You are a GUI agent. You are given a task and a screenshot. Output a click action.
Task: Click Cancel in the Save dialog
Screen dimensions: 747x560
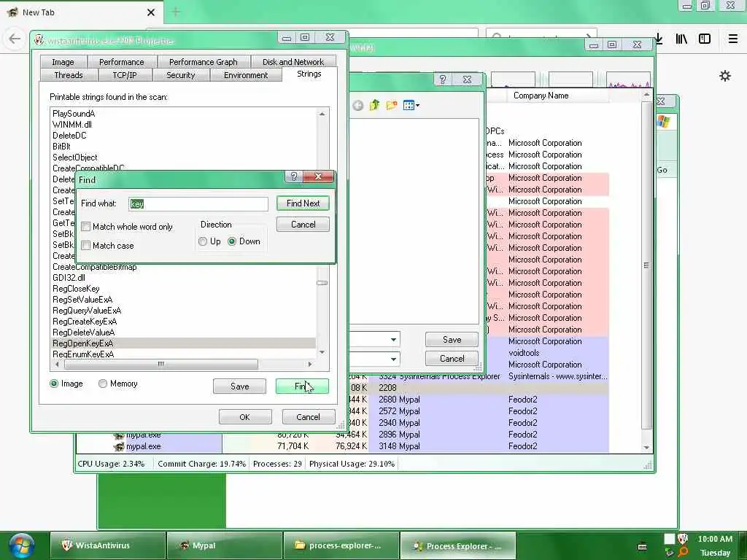pyautogui.click(x=452, y=359)
